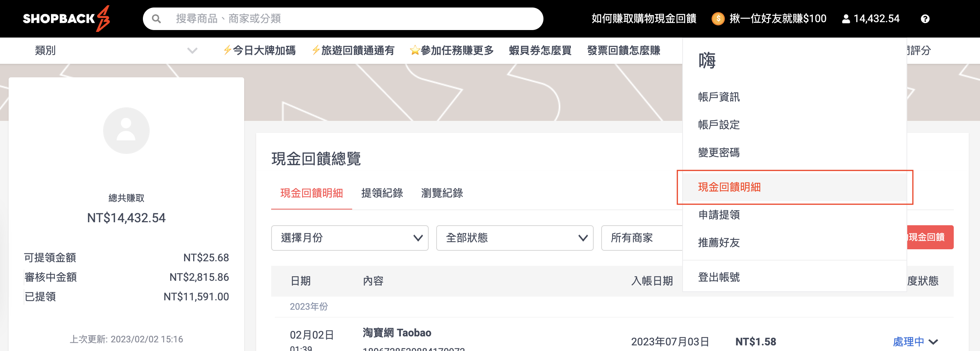Screen dimensions: 980x351
Task: Switch to 現金回饋明細 tab
Action: tap(312, 193)
